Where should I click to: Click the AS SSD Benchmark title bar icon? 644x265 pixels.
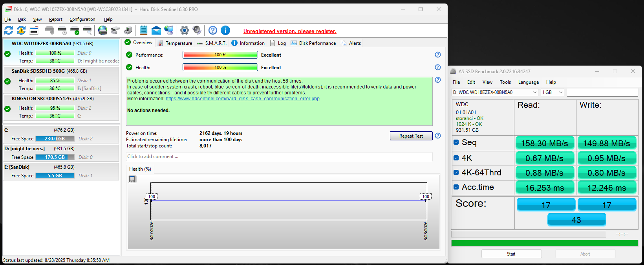453,71
